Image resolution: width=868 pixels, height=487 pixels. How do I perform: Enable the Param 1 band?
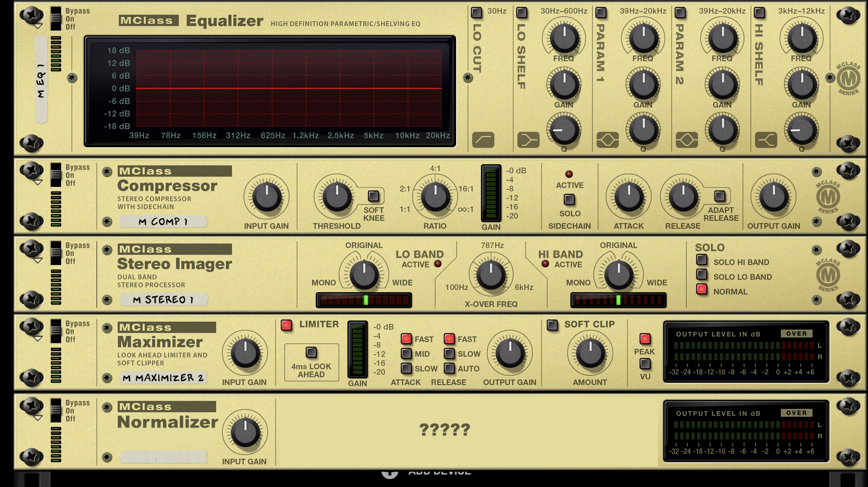pos(601,12)
